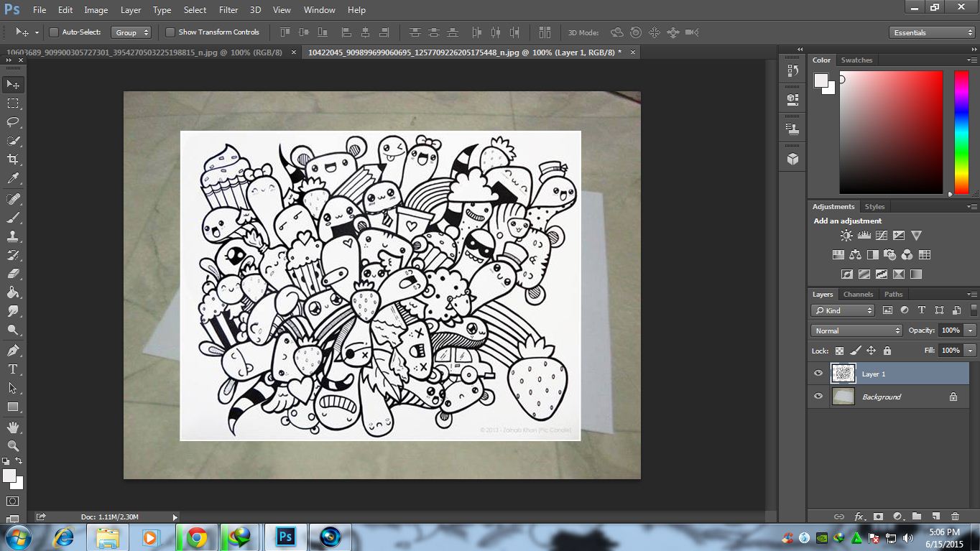Select the Rectangle shape tool

pos(13,407)
